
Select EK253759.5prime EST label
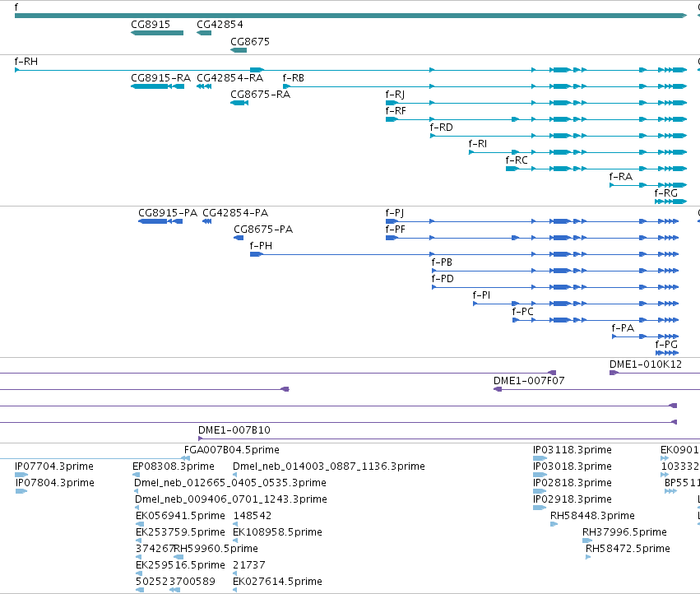coord(180,532)
